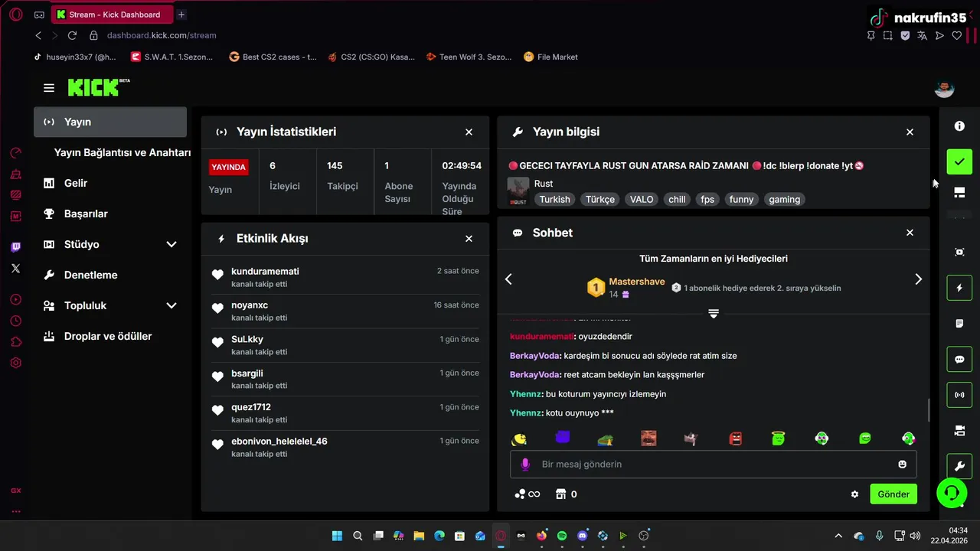The width and height of the screenshot is (980, 551).
Task: Insert the purple square emote
Action: (563, 438)
